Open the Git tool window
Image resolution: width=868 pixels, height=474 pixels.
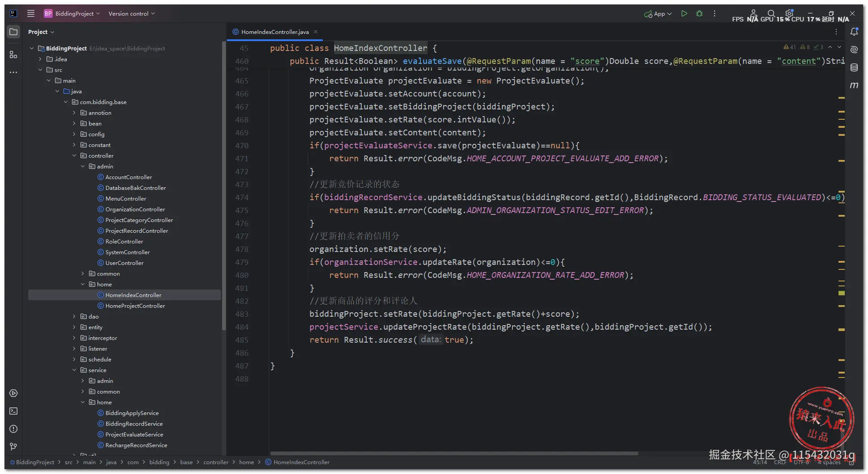(13, 447)
